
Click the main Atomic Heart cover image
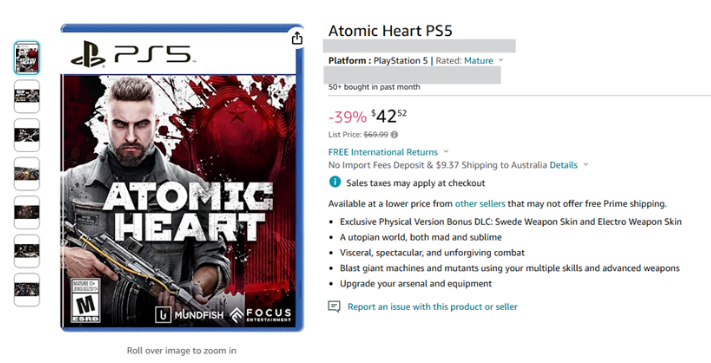(x=182, y=178)
